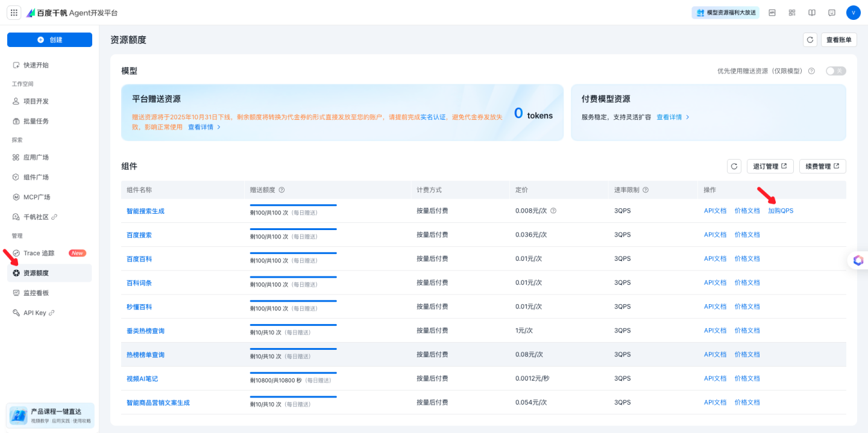Image resolution: width=868 pixels, height=433 pixels.
Task: Click 加购QPS link for 智能搜索生成
Action: tap(781, 211)
